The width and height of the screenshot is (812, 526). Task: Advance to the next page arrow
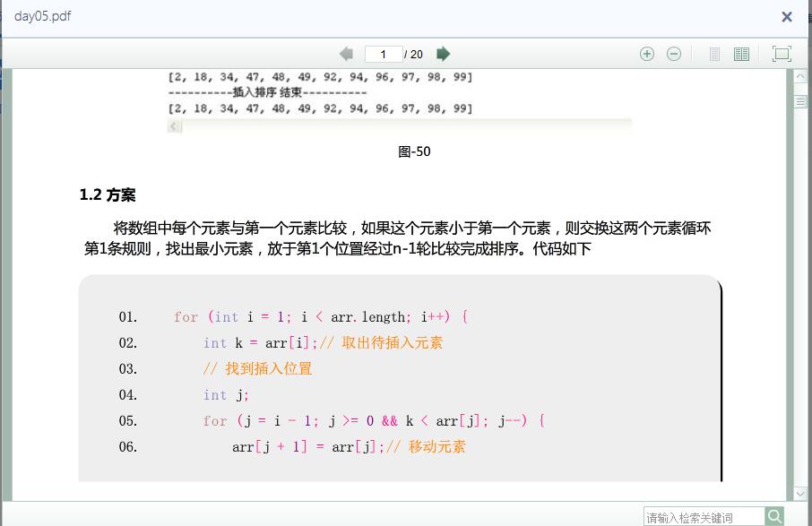click(x=443, y=54)
